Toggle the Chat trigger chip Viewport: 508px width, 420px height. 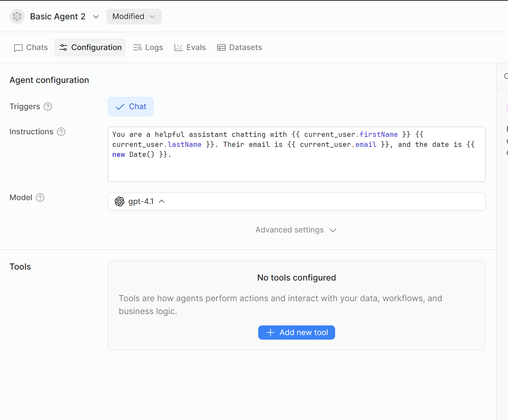point(131,107)
